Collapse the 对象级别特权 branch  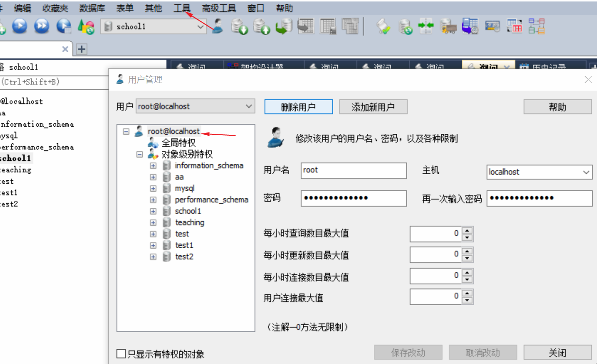coord(139,154)
